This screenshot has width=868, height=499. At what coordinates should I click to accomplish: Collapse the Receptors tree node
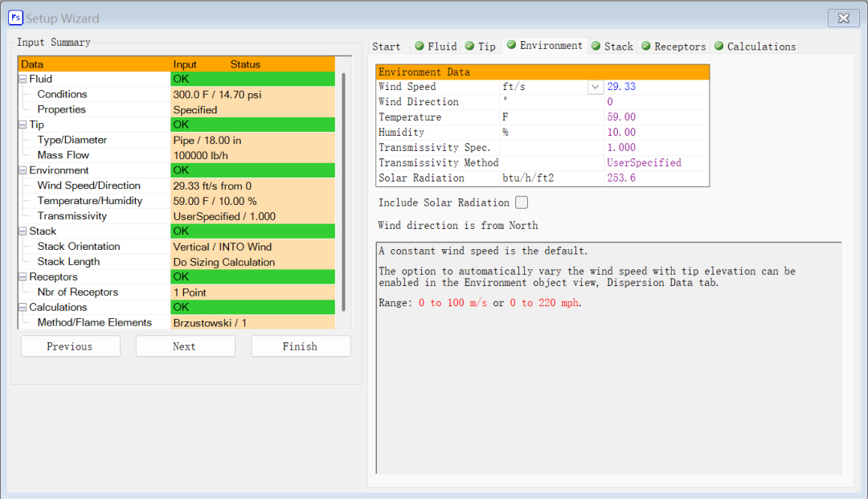[x=23, y=276]
